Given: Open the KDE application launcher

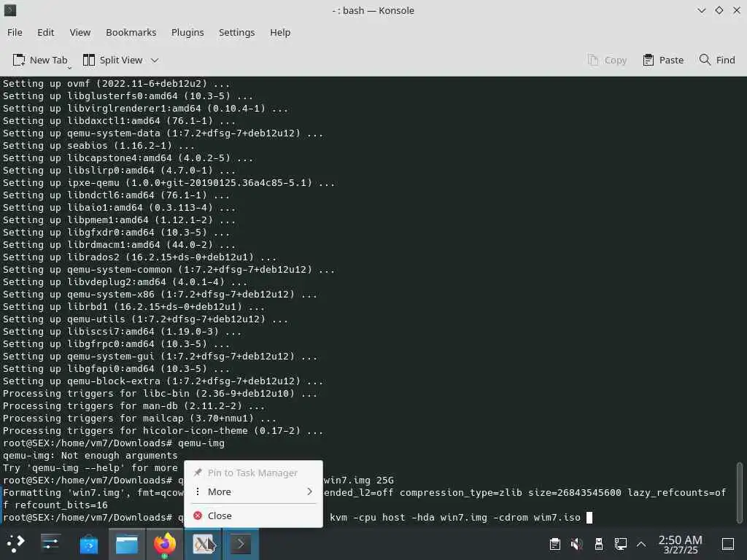Looking at the screenshot, I should pos(15,544).
